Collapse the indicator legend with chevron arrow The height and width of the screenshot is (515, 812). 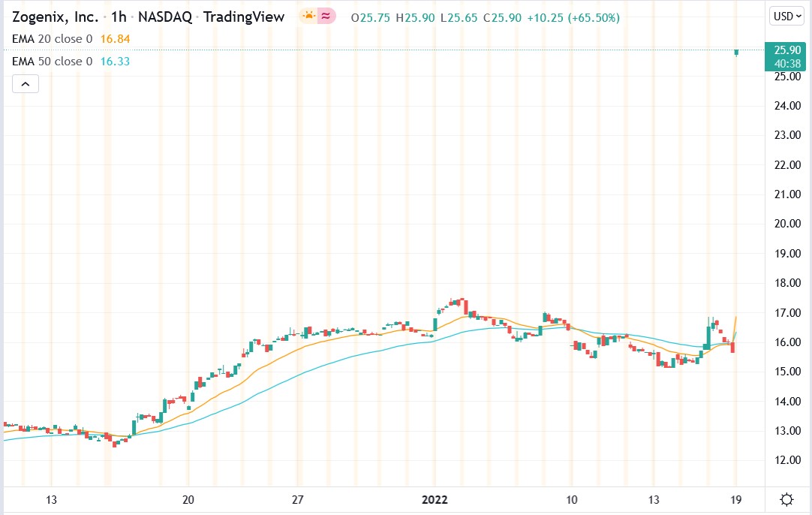click(x=26, y=83)
